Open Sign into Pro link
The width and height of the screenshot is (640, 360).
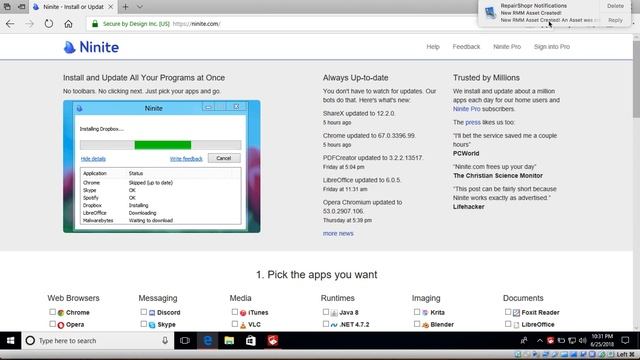(552, 47)
